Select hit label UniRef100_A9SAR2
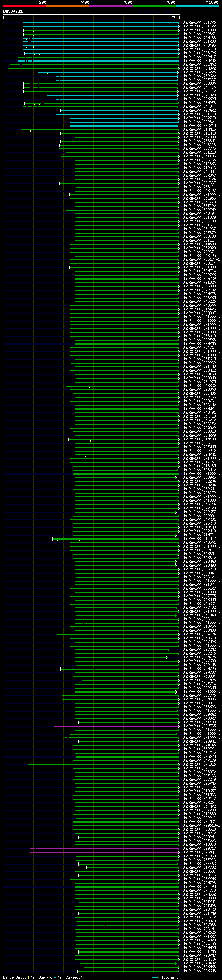The width and height of the screenshot is (222, 980). click(199, 110)
